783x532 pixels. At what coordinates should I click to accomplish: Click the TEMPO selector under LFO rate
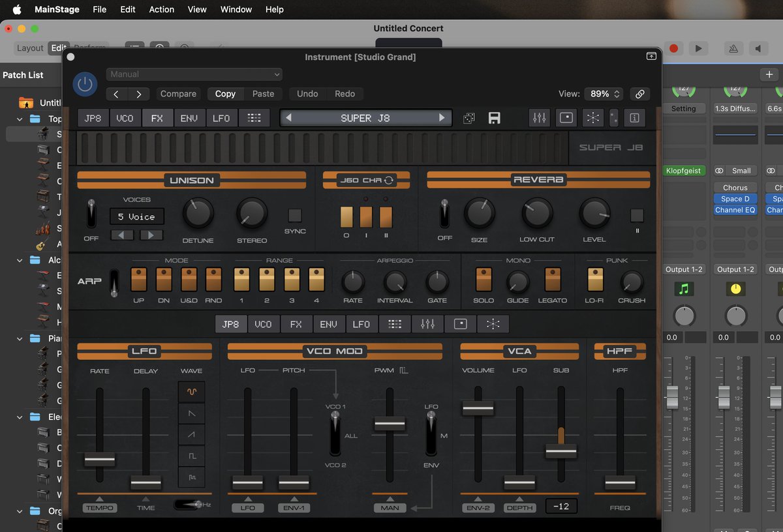[x=99, y=508]
